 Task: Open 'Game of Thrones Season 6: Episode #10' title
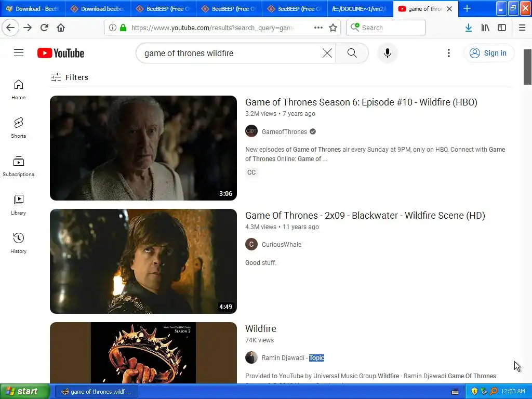(361, 102)
